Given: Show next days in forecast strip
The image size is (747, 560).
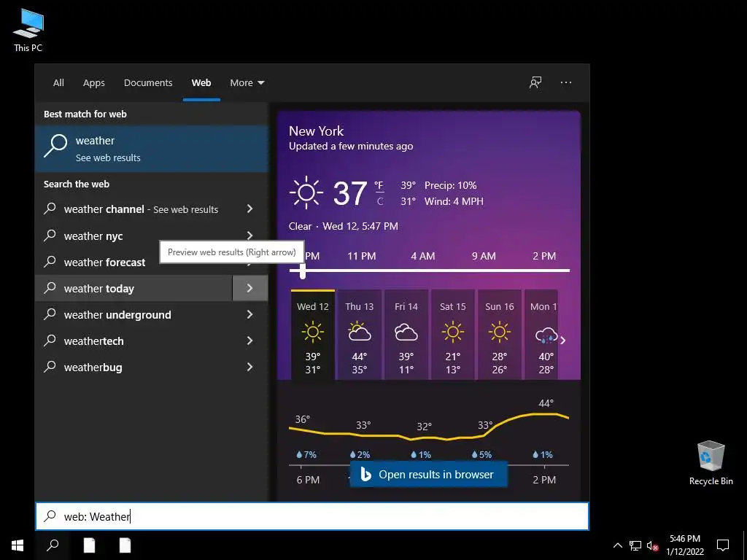Looking at the screenshot, I should [x=563, y=340].
